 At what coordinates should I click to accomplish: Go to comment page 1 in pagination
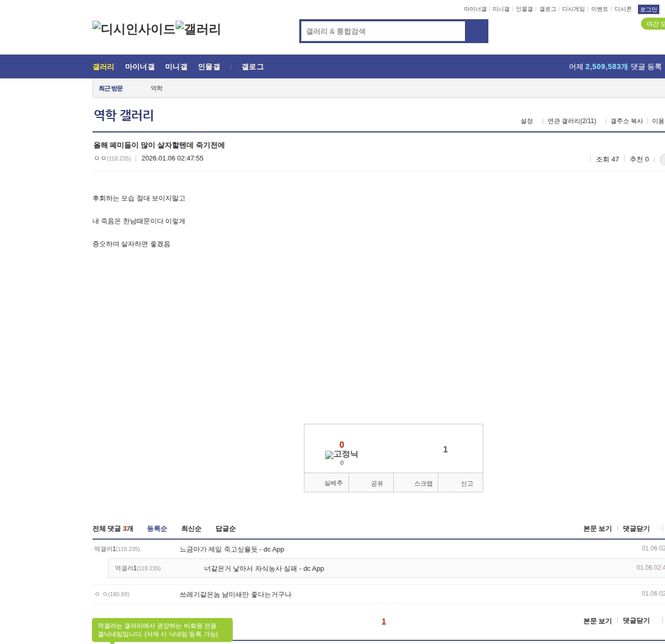[x=384, y=621]
